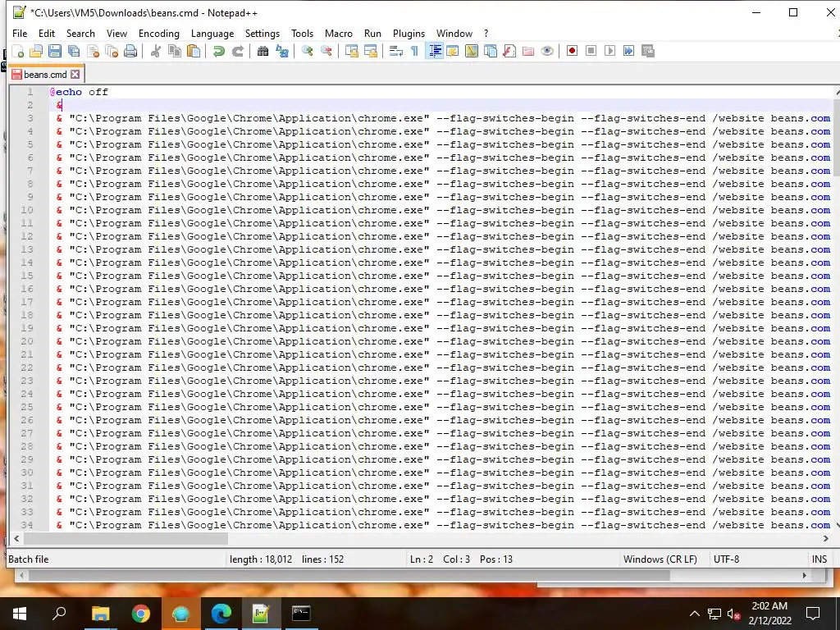Open the Macro menu

339,33
